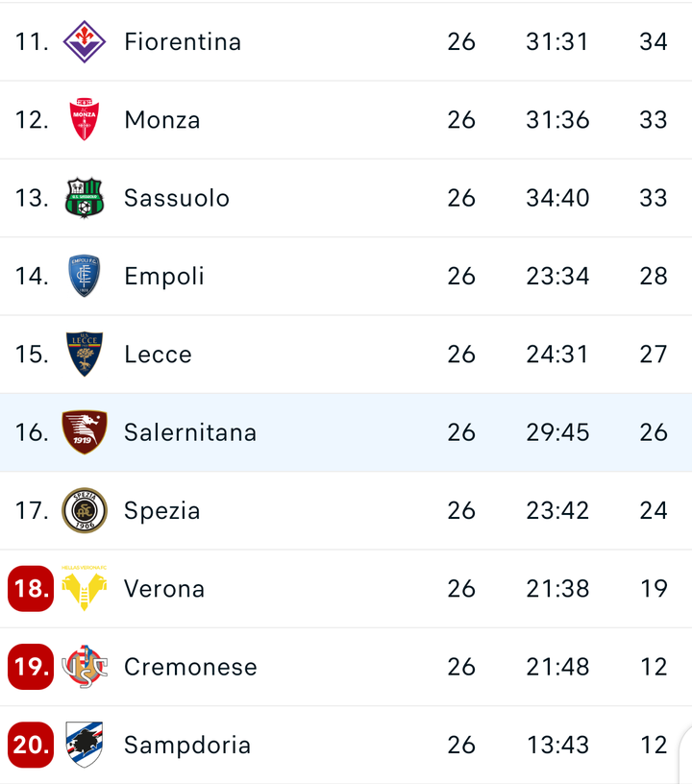Select the Verona team name
Viewport: 692px width, 784px height.
click(x=164, y=589)
